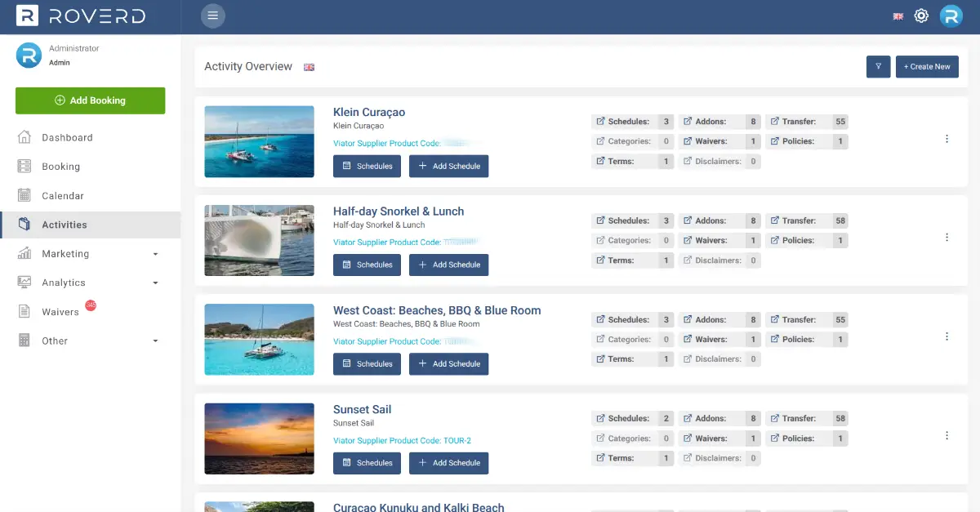Open Waivers from the sidebar
Image resolution: width=980 pixels, height=512 pixels.
tap(60, 312)
